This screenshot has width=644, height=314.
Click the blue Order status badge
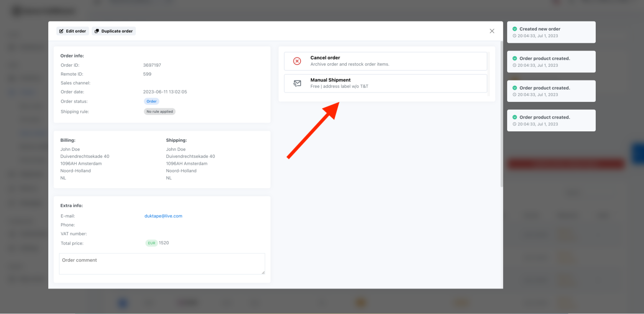tap(151, 101)
